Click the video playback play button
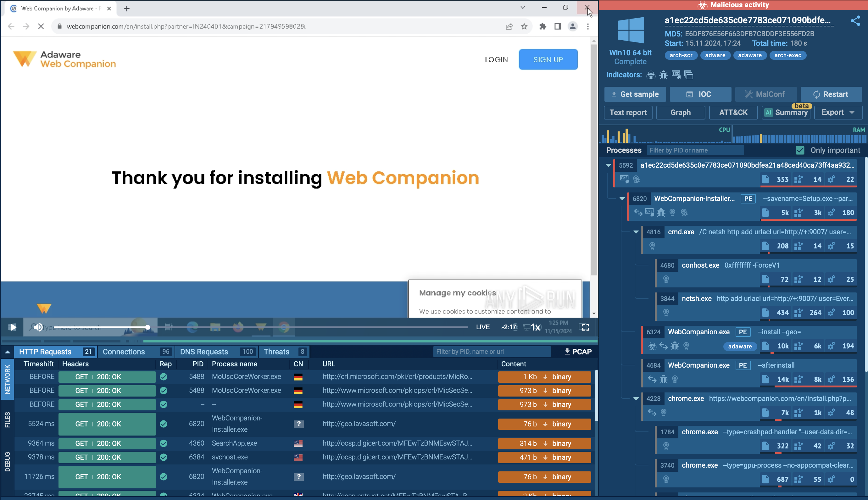Screen dimensions: 868x500 12,327
